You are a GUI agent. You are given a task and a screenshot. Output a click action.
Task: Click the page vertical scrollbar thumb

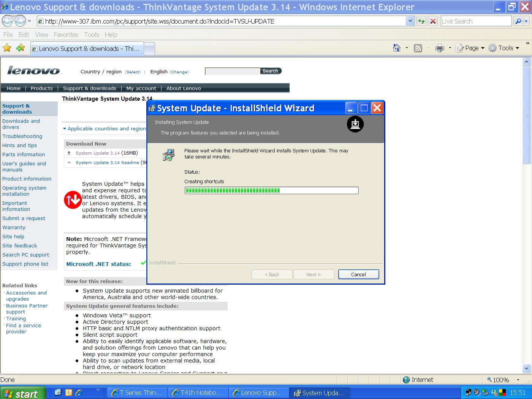[527, 115]
